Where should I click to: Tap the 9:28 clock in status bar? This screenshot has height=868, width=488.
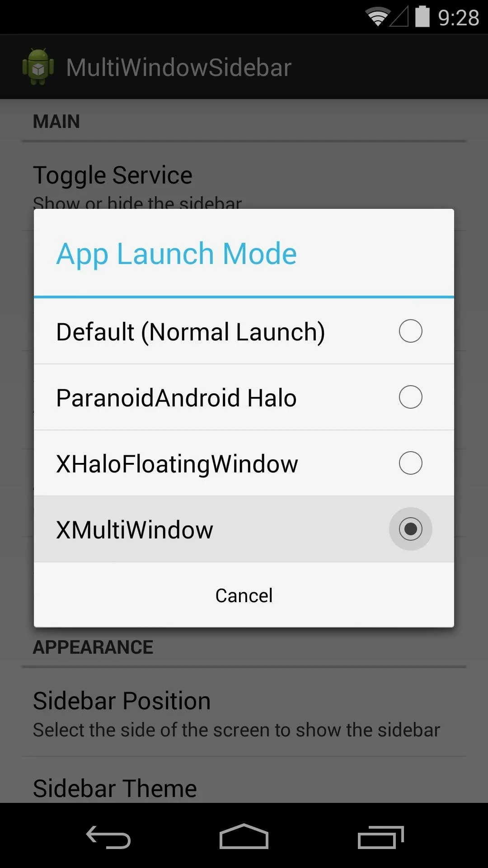[458, 18]
